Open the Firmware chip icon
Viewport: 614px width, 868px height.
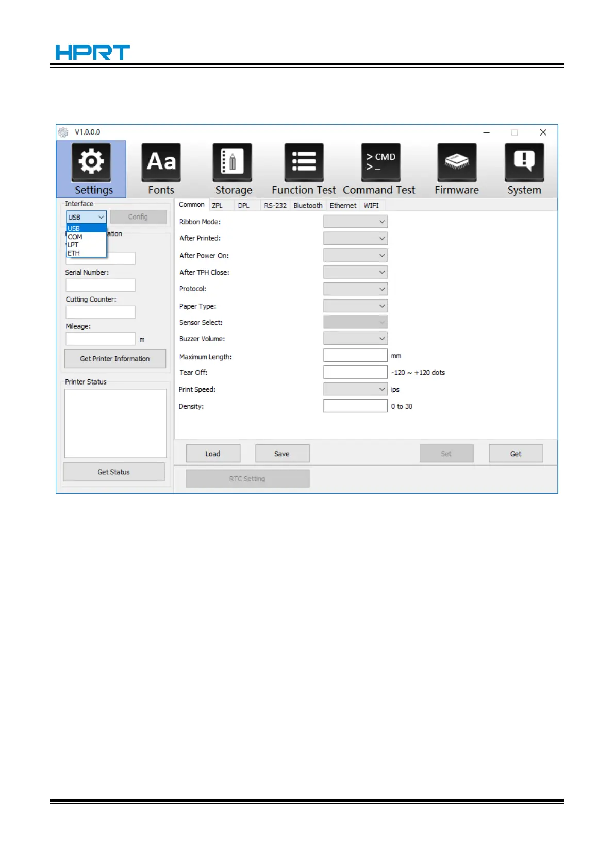coord(457,162)
